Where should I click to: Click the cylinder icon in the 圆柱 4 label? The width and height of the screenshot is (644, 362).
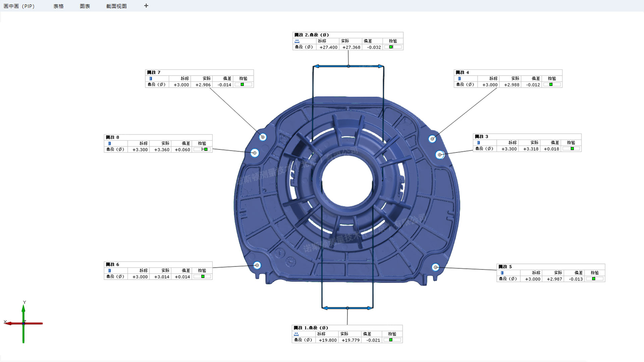460,78
